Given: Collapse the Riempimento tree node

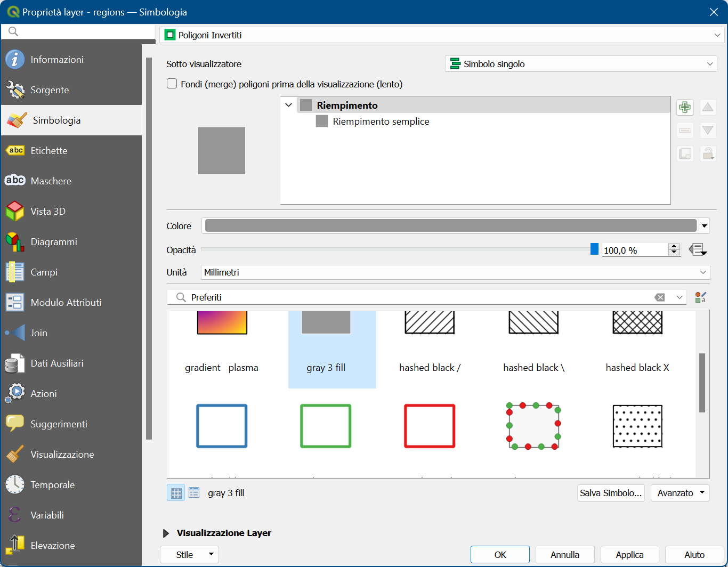Looking at the screenshot, I should point(288,106).
